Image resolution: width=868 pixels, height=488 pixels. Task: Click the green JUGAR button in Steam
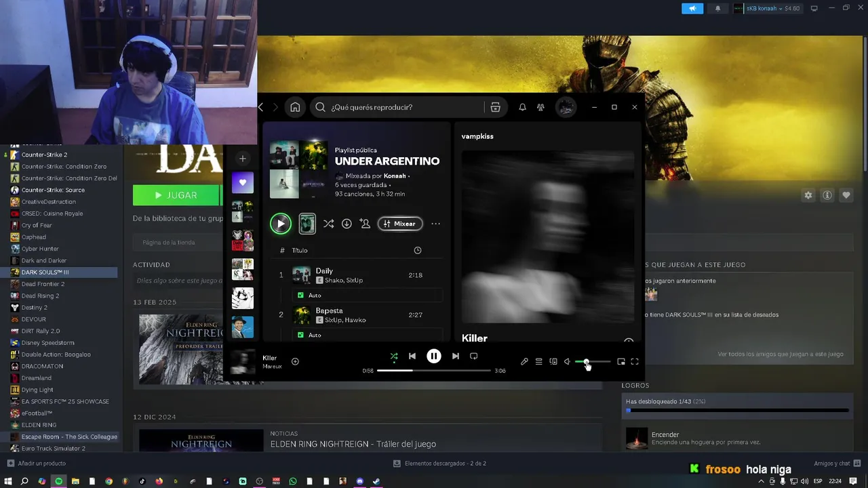tap(176, 195)
